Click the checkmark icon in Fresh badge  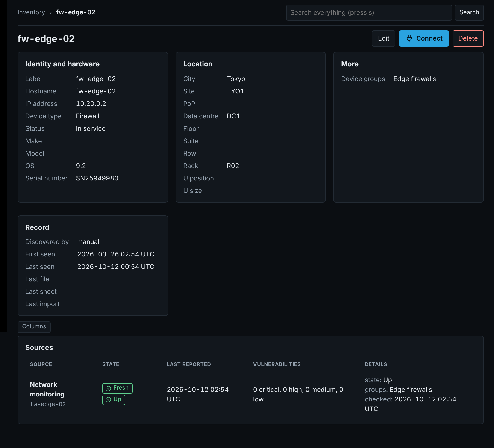(108, 388)
